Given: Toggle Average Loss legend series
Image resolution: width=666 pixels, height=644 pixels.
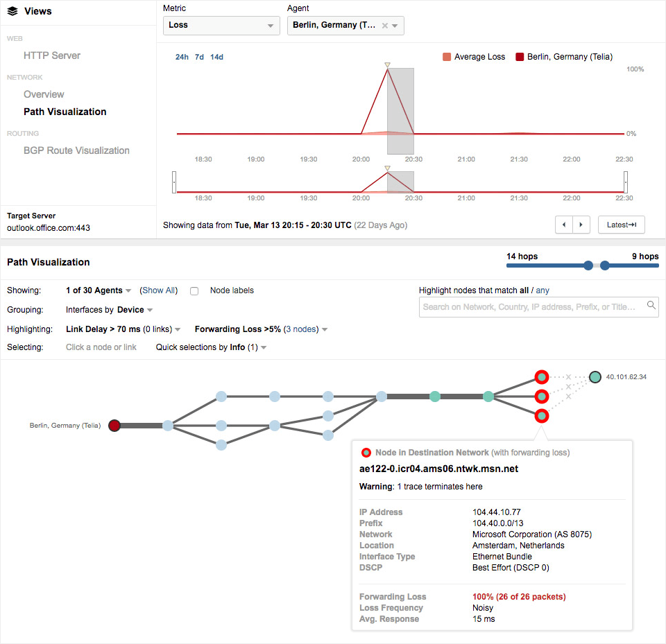Looking at the screenshot, I should point(474,57).
